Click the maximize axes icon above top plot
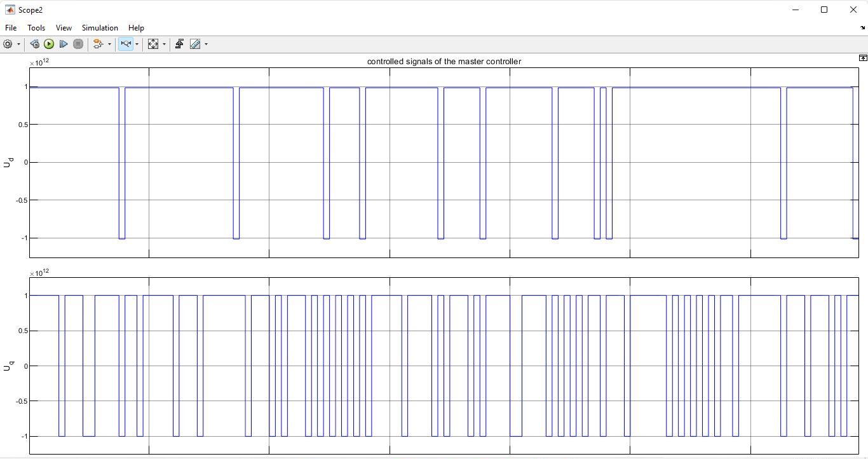This screenshot has height=459, width=868. point(862,58)
